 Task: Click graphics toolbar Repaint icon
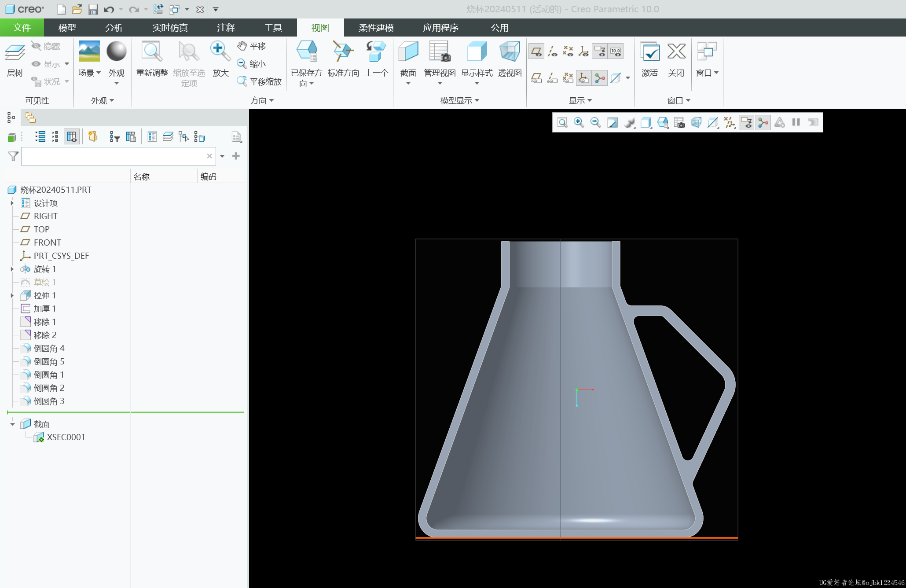pos(612,122)
